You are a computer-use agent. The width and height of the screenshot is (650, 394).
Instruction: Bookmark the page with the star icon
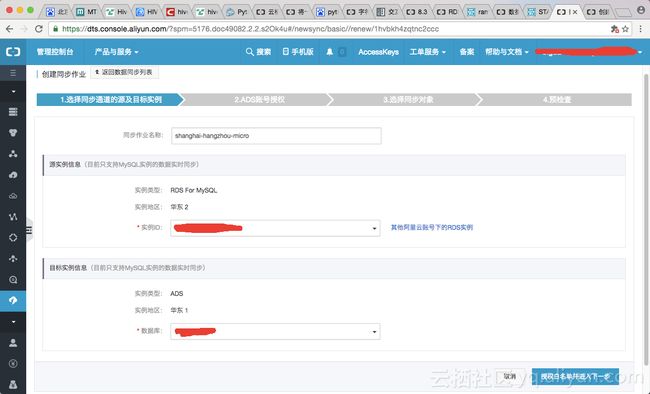click(626, 29)
